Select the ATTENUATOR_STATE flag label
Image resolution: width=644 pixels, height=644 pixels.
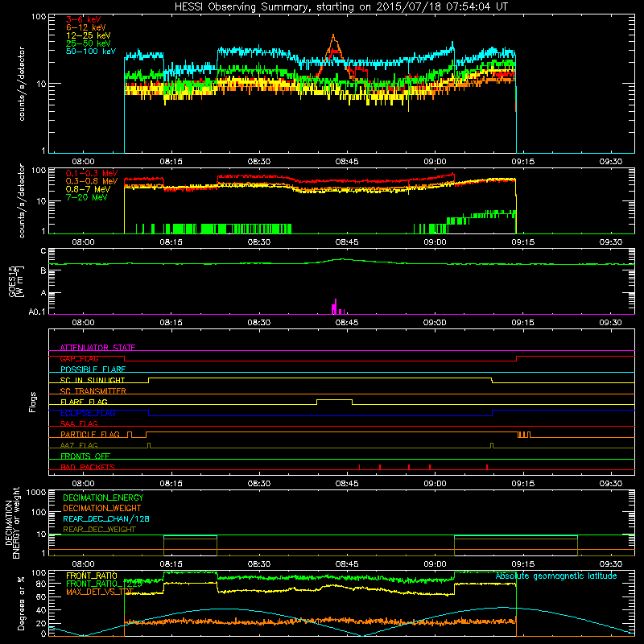97,348
